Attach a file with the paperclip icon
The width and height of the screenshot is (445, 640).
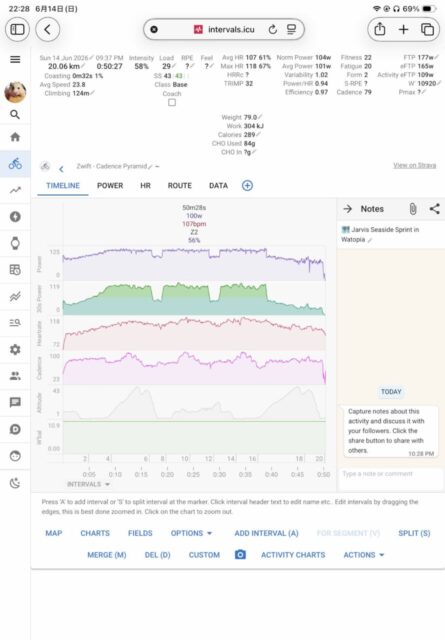point(413,209)
